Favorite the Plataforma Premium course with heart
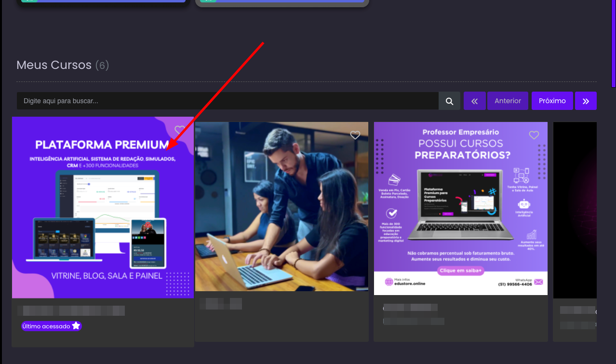Image resolution: width=616 pixels, height=364 pixels. 180,130
